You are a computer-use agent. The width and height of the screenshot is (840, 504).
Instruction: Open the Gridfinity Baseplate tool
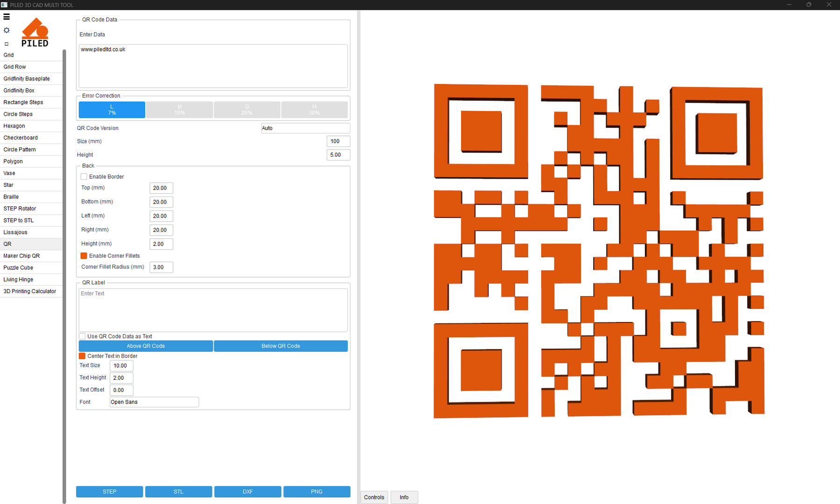click(x=31, y=79)
